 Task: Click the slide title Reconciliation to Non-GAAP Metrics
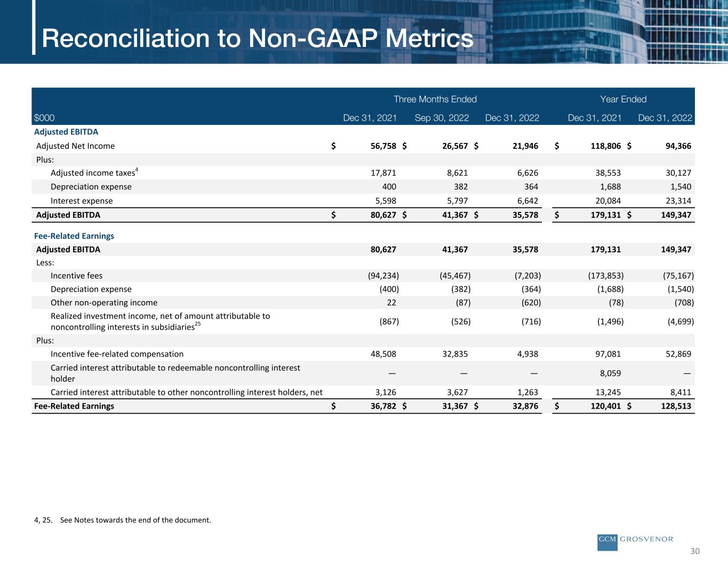[258, 38]
